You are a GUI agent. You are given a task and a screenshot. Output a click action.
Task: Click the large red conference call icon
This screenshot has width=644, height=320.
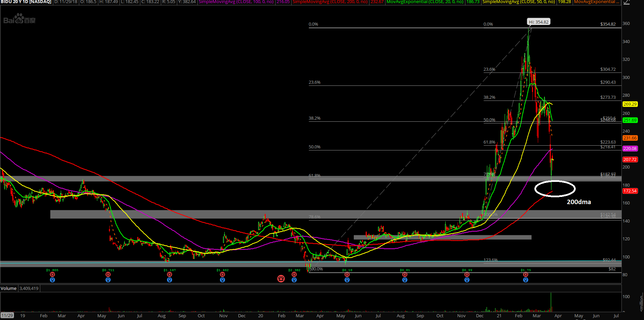coord(281,279)
